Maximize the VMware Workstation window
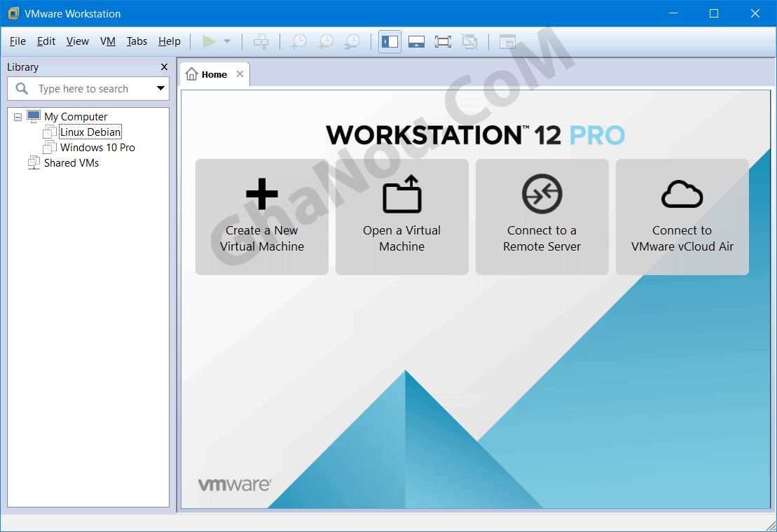This screenshot has height=532, width=777. click(713, 13)
